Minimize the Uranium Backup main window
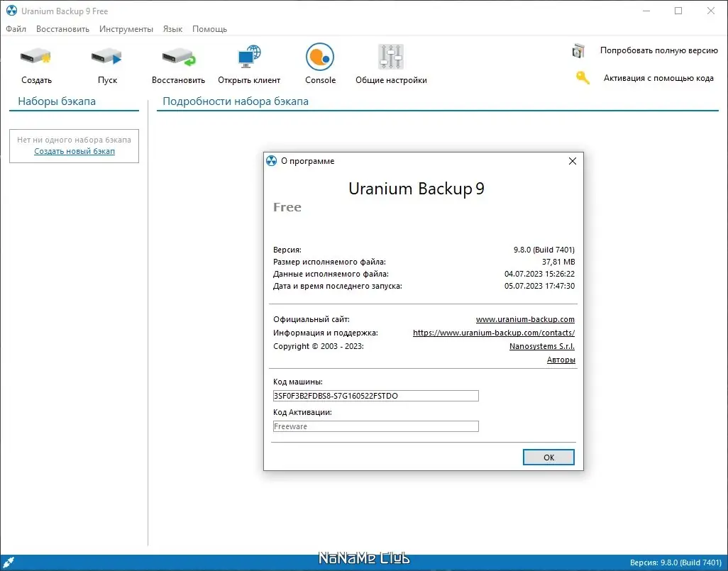Viewport: 728px width, 571px height. tap(646, 11)
